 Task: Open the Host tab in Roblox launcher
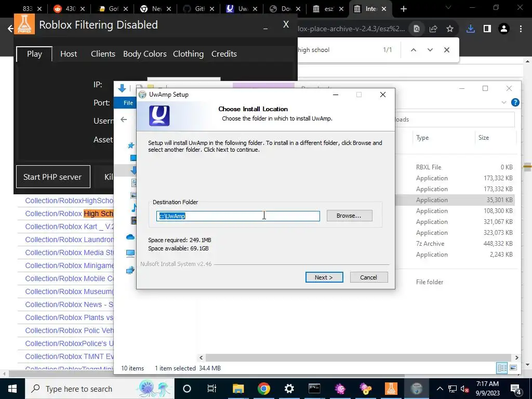point(69,54)
